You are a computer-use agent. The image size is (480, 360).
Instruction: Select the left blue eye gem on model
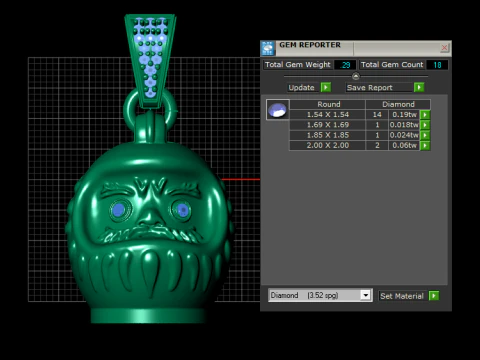coord(119,210)
